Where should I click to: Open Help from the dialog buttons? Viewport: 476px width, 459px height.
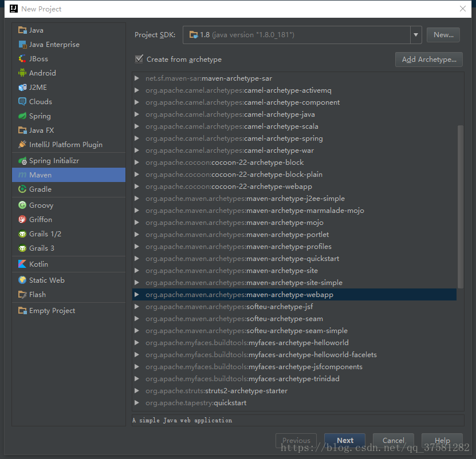(x=442, y=441)
